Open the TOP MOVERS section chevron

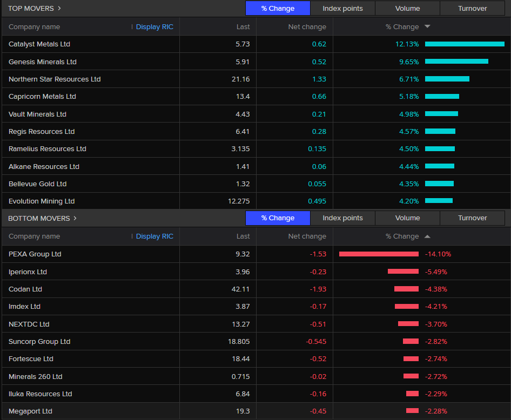point(59,8)
